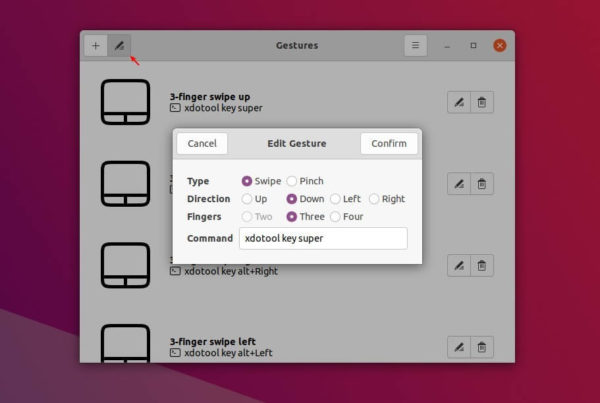
Task: Edit the 3-finger swipe left gesture
Action: [x=458, y=347]
